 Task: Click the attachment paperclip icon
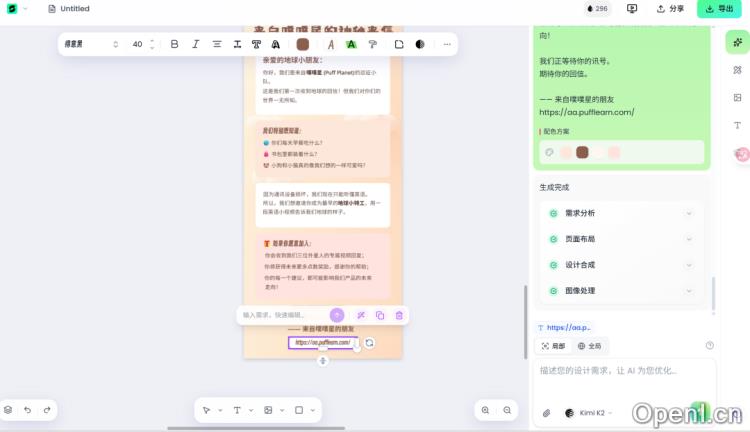pos(546,413)
